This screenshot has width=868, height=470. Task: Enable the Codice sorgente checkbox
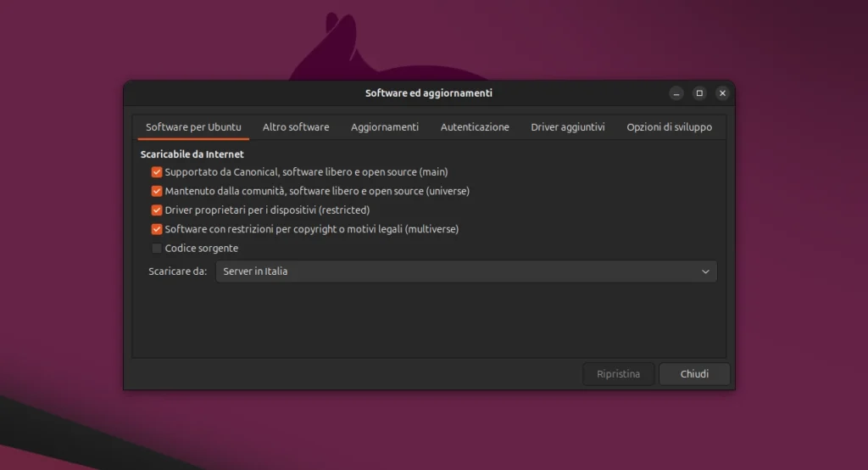(x=157, y=249)
